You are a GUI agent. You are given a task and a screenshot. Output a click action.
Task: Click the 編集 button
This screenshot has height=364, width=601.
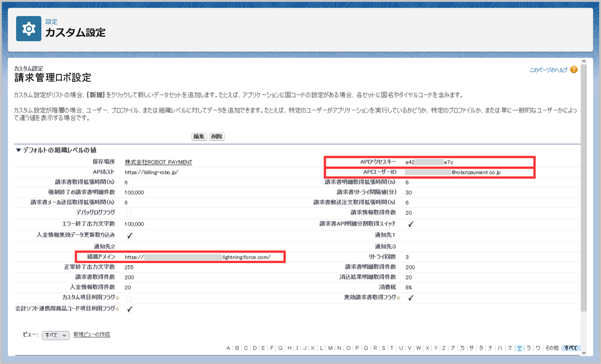(x=199, y=137)
